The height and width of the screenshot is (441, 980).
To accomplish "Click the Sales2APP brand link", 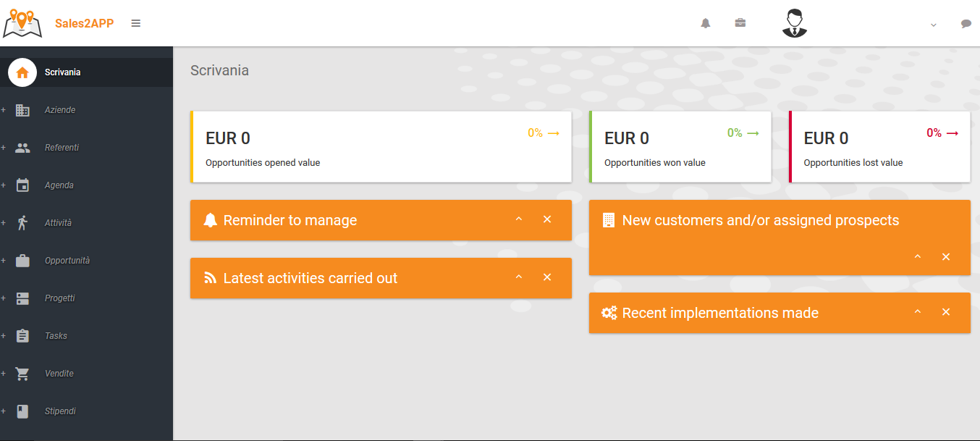I will point(84,23).
